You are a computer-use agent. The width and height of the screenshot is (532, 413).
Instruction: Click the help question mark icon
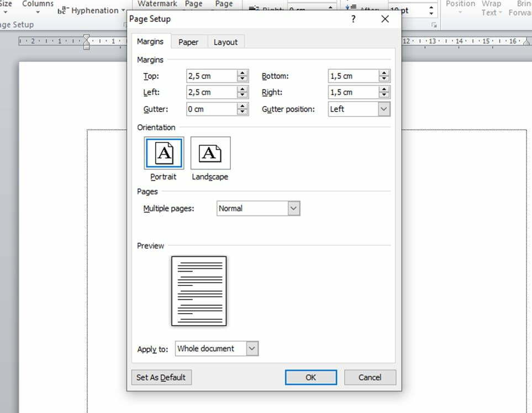tap(354, 19)
